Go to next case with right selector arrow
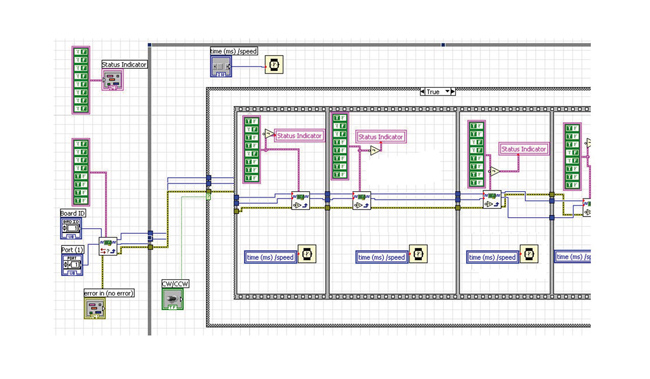 (x=453, y=92)
